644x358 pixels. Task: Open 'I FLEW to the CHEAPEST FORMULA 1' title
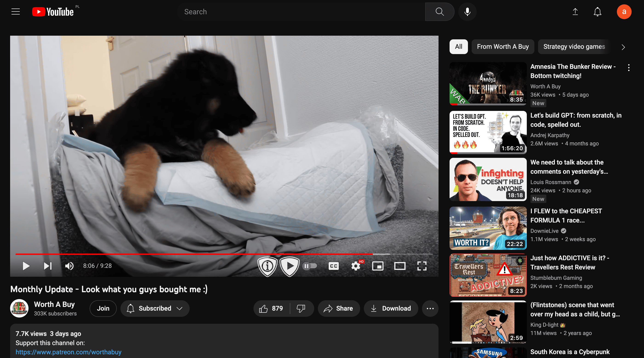[x=566, y=216]
